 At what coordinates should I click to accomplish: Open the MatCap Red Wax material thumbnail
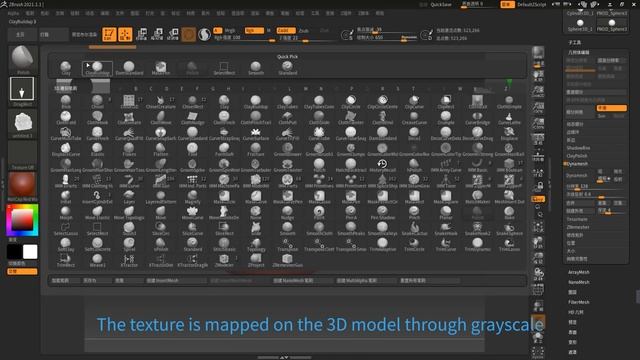(x=22, y=186)
